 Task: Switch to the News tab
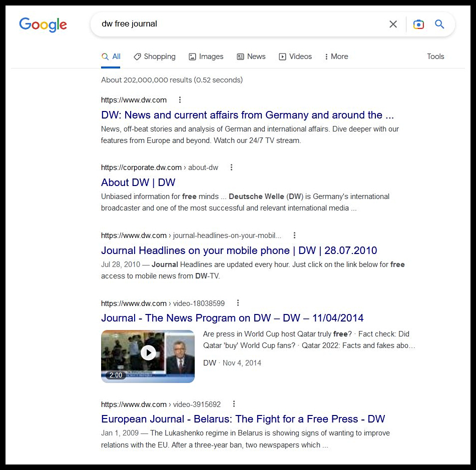click(251, 56)
